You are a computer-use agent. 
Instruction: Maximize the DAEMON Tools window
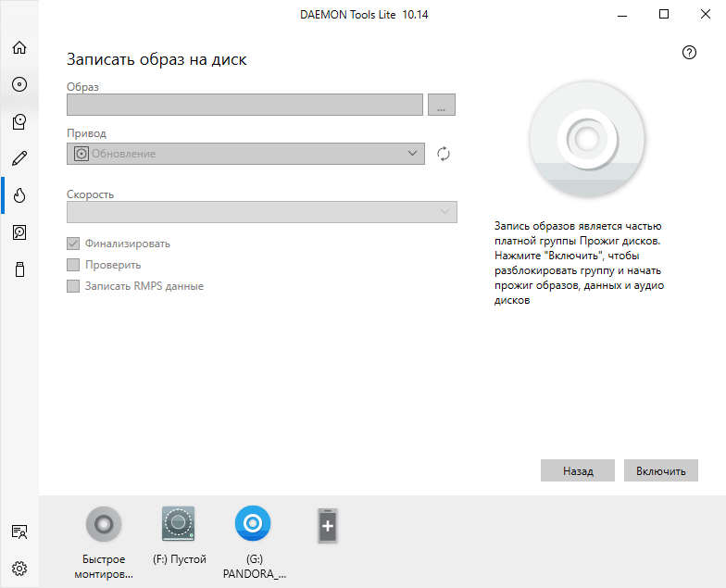(x=664, y=15)
